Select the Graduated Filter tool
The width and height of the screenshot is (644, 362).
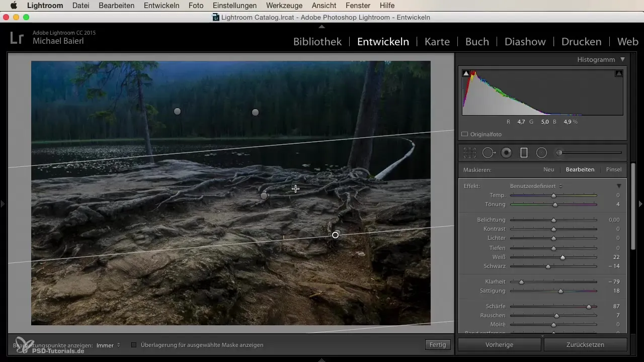click(524, 152)
